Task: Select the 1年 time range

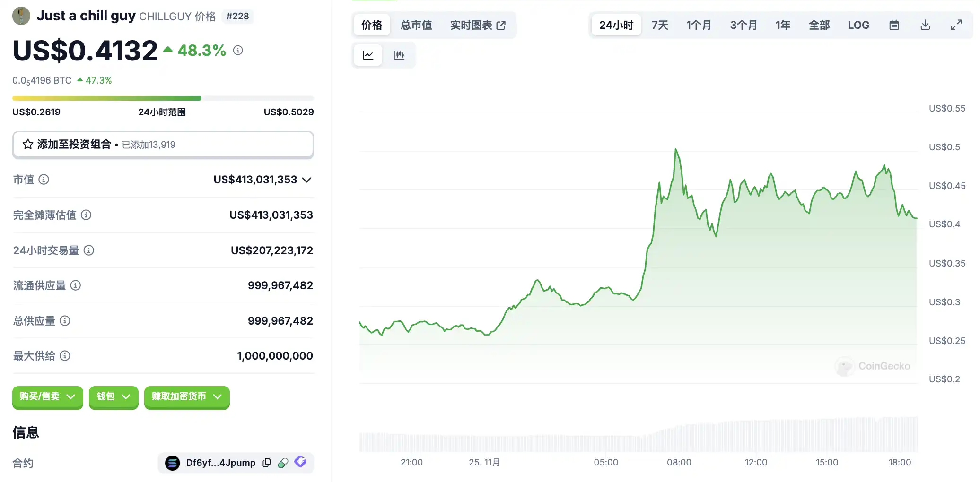Action: pos(783,25)
